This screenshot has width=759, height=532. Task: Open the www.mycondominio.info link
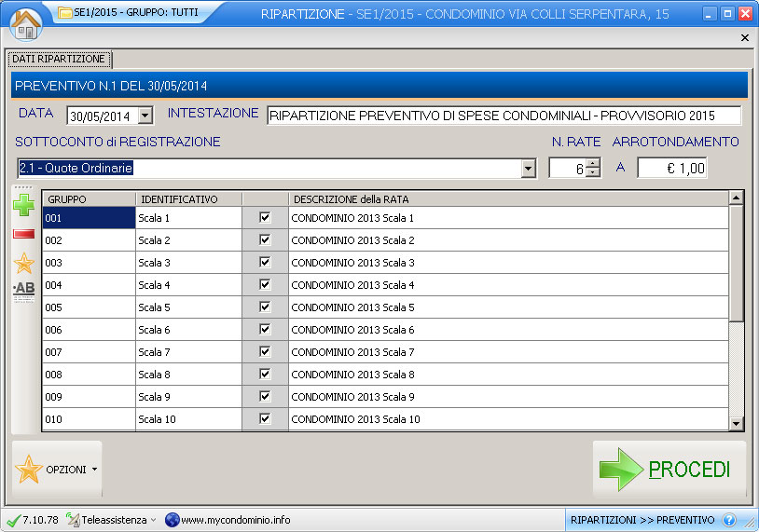click(235, 520)
